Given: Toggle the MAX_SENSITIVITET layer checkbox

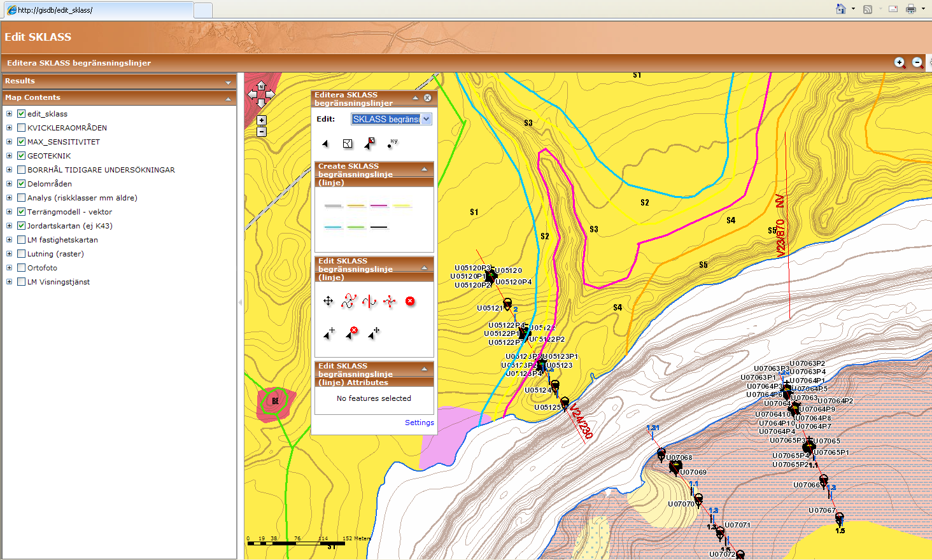Looking at the screenshot, I should tap(21, 142).
